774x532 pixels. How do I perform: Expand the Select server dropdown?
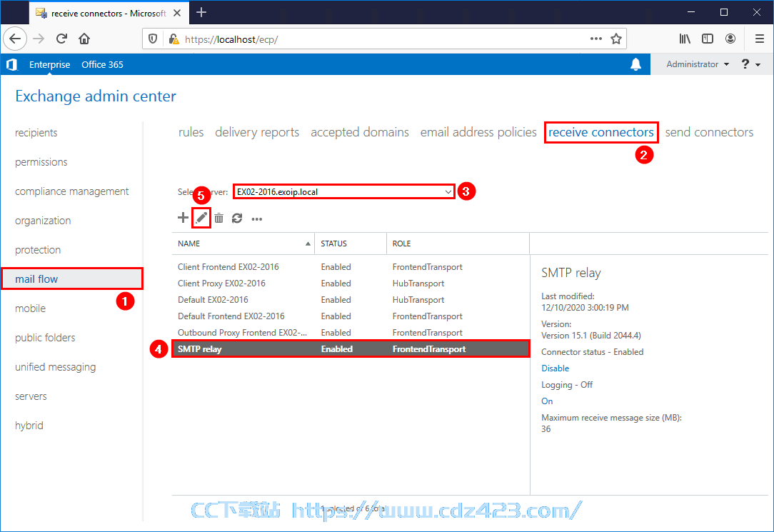(343, 191)
